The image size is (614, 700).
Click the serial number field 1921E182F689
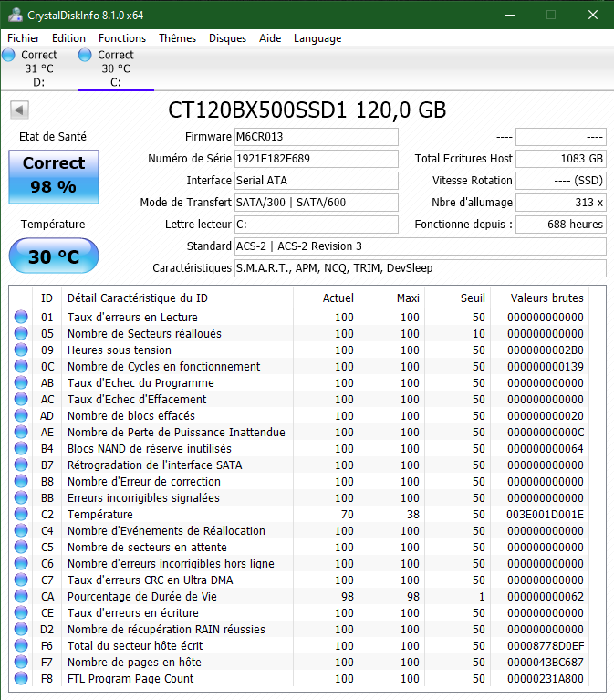click(317, 159)
